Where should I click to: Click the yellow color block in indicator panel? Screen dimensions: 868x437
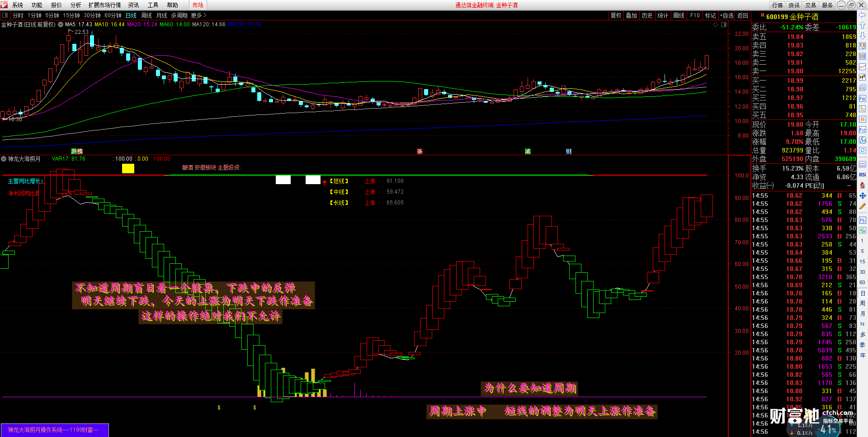(128, 169)
